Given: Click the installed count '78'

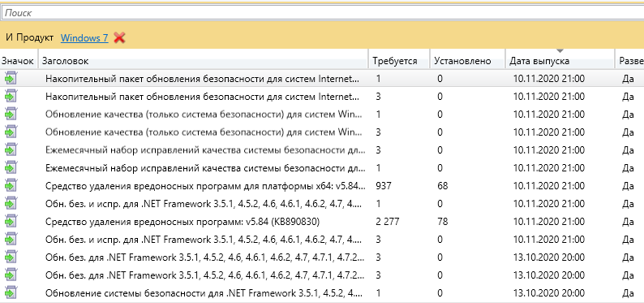Looking at the screenshot, I should (443, 222).
